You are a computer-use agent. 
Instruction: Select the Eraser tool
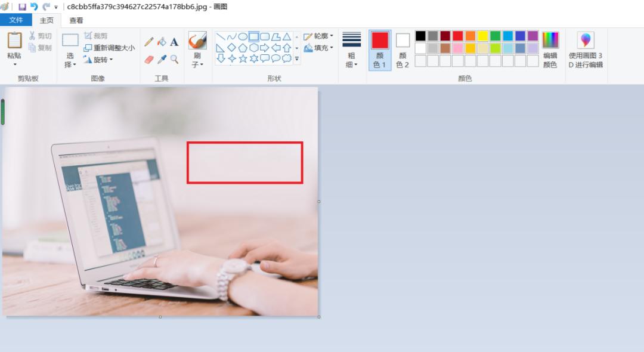(x=149, y=60)
